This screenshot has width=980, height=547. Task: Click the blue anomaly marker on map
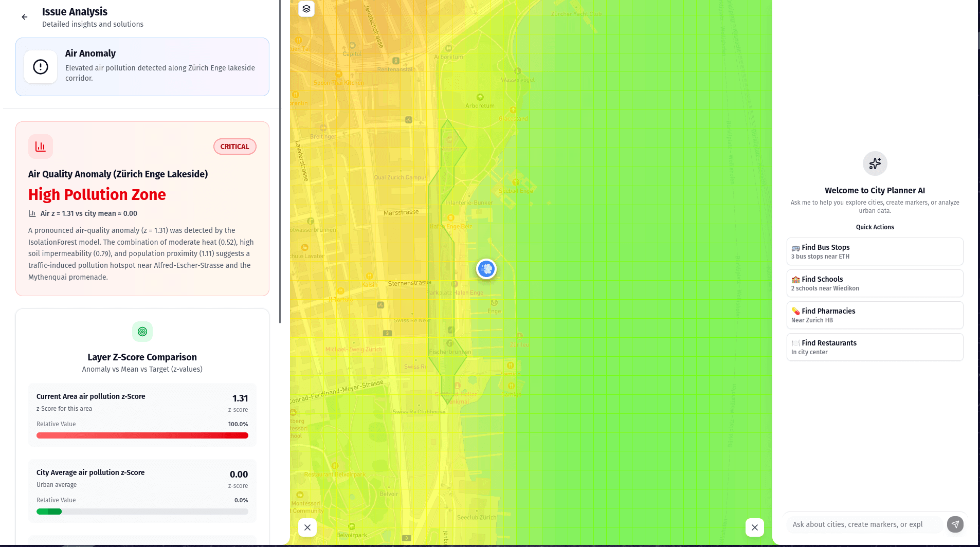point(486,269)
